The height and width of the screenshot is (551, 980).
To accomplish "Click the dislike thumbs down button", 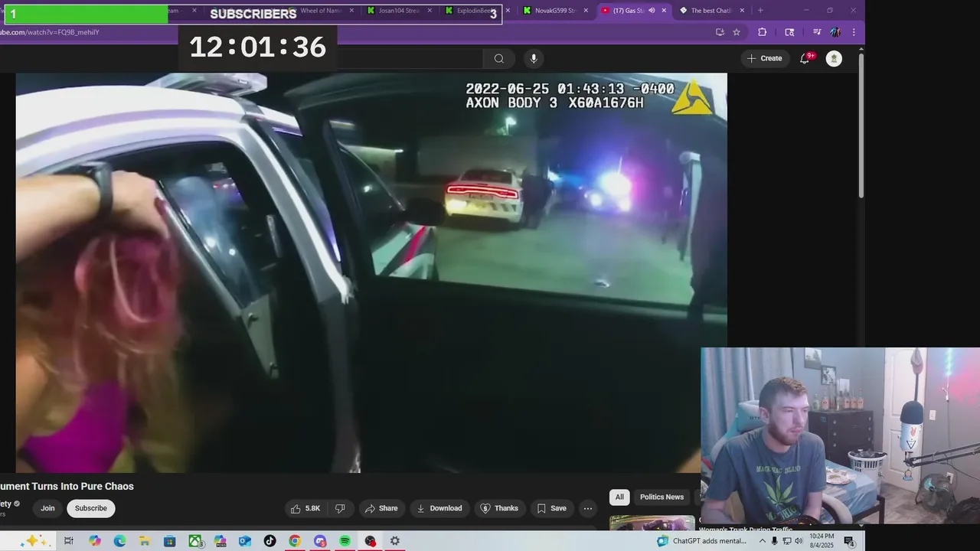I will pos(340,508).
